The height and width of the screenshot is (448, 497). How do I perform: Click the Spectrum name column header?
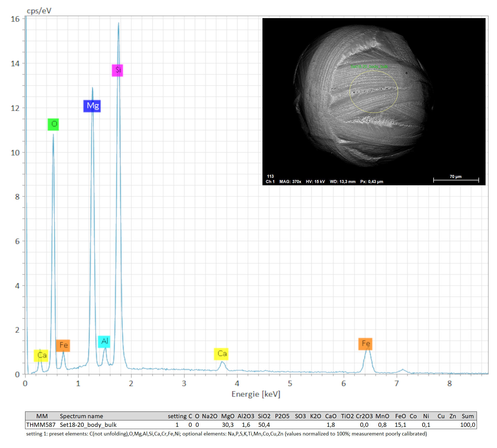[81, 416]
